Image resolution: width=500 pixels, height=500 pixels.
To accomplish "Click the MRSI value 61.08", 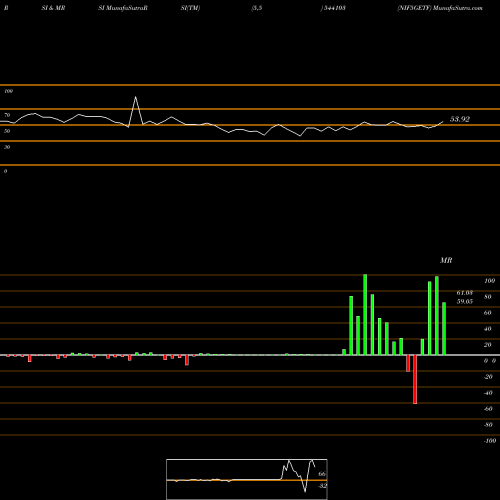I will (464, 293).
